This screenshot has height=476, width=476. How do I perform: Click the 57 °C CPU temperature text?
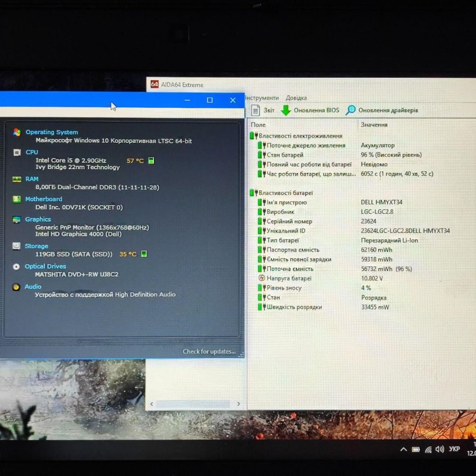pyautogui.click(x=135, y=161)
